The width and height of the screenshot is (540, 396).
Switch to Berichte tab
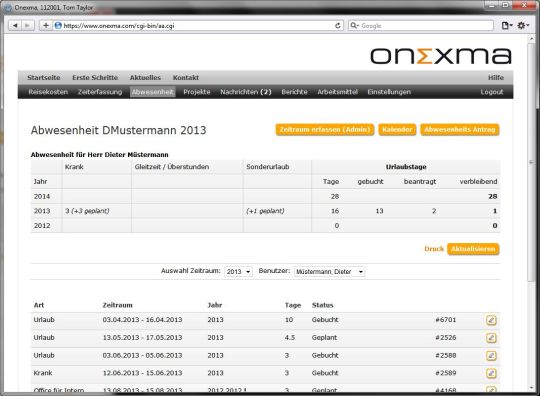[x=294, y=92]
